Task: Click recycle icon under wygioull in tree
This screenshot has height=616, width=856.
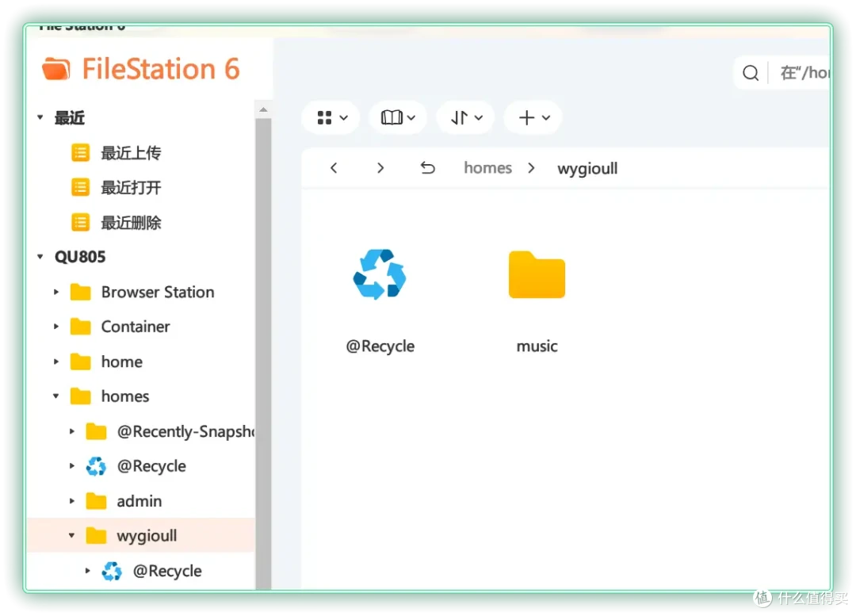Action: [x=112, y=572]
